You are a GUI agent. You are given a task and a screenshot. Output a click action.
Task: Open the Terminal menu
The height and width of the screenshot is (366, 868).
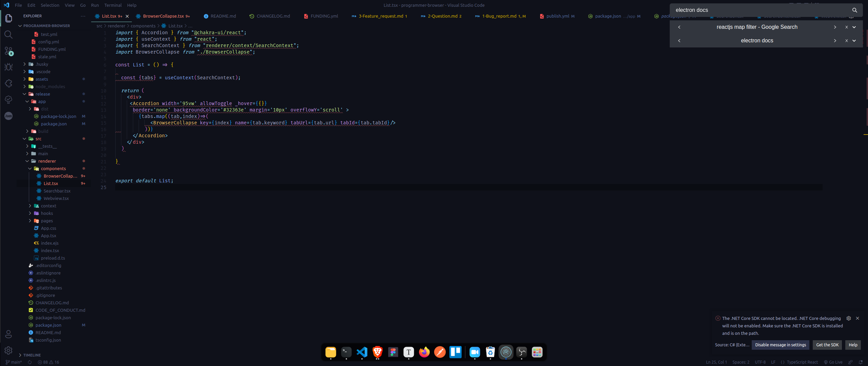coord(113,5)
